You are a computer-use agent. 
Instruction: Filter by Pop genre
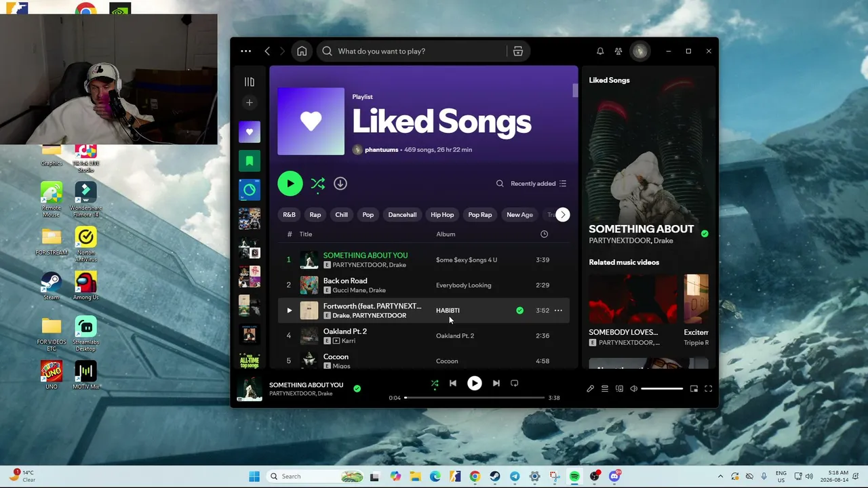[368, 215]
